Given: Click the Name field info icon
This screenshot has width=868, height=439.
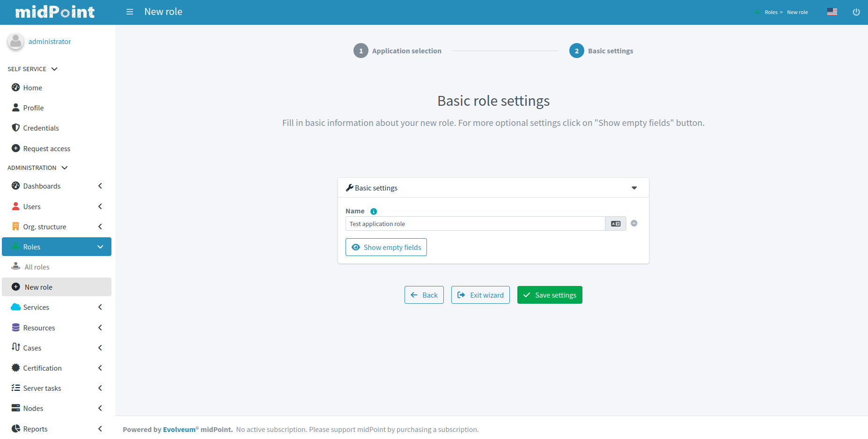Looking at the screenshot, I should click(x=374, y=212).
